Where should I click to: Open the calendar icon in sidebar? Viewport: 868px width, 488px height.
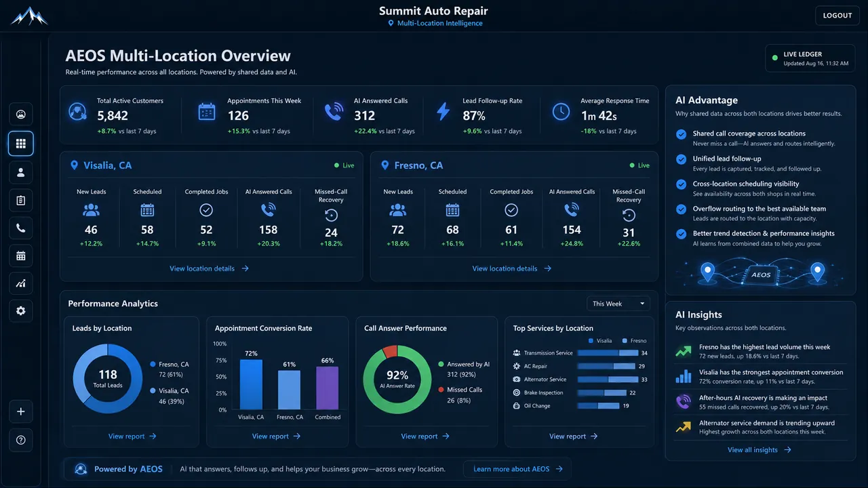[x=21, y=256]
